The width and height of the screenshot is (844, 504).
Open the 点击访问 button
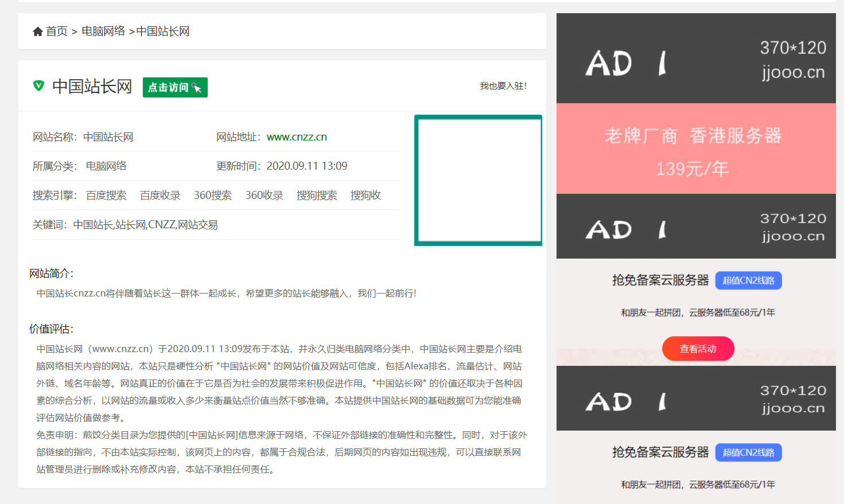click(x=175, y=87)
